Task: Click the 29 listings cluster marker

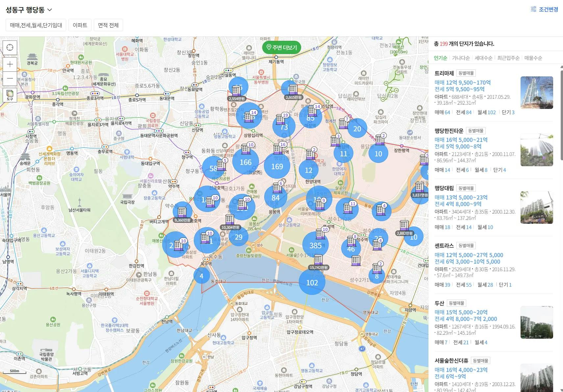Action: click(239, 237)
